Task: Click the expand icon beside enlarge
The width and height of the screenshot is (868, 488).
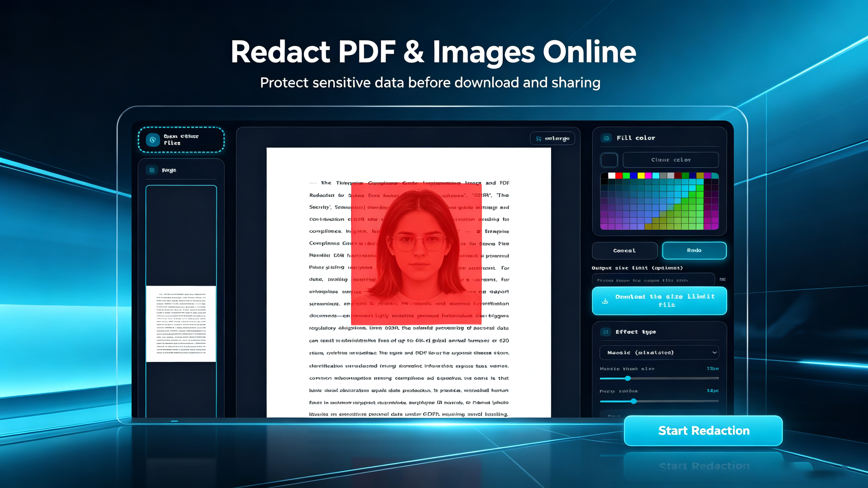Action: pos(538,139)
